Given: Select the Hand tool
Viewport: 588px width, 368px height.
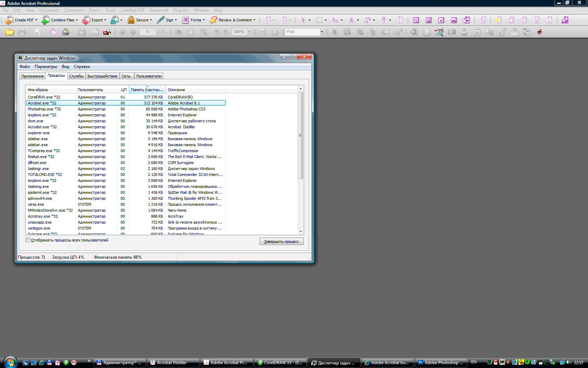Looking at the screenshot, I should (x=190, y=32).
